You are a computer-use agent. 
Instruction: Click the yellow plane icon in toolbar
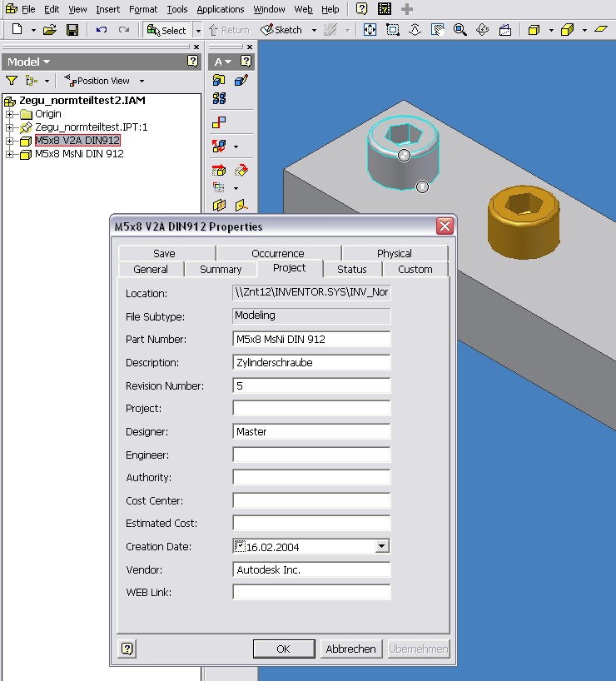tap(601, 29)
